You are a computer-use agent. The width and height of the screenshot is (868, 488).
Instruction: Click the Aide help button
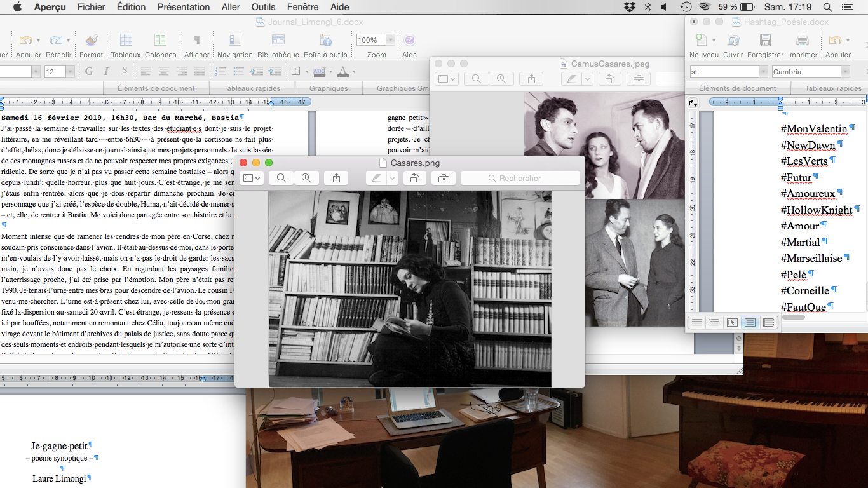pyautogui.click(x=410, y=41)
